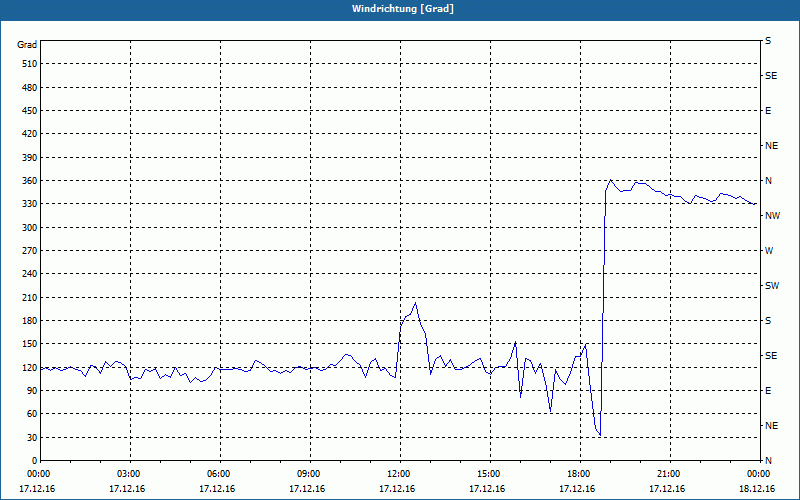Click the 0 y-axis value

coord(34,460)
